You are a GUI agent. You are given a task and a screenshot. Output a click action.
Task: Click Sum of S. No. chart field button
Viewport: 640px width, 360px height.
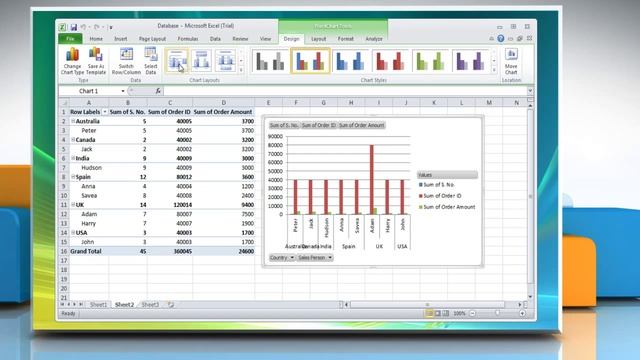(x=284, y=125)
